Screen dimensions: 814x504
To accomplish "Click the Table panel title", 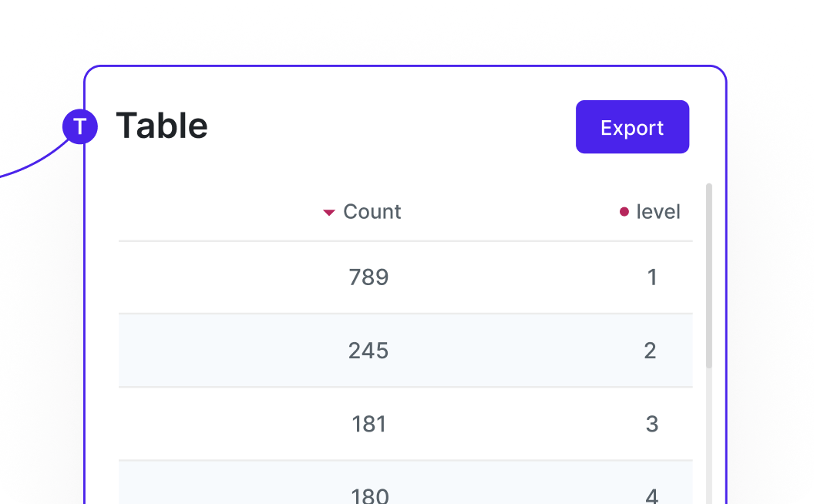I will (162, 126).
